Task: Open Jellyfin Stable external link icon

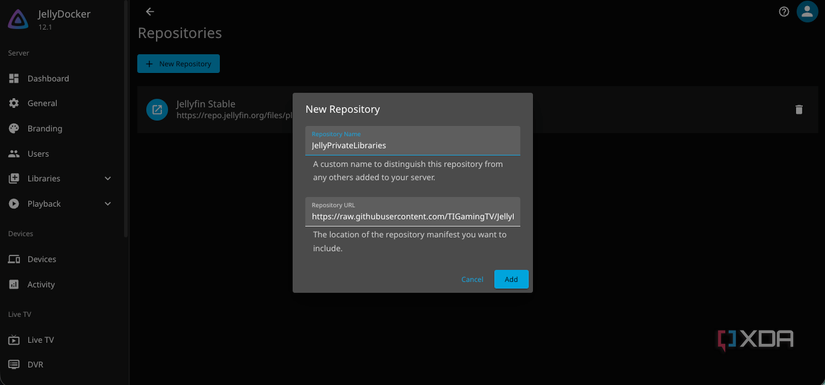Action: pyautogui.click(x=157, y=109)
